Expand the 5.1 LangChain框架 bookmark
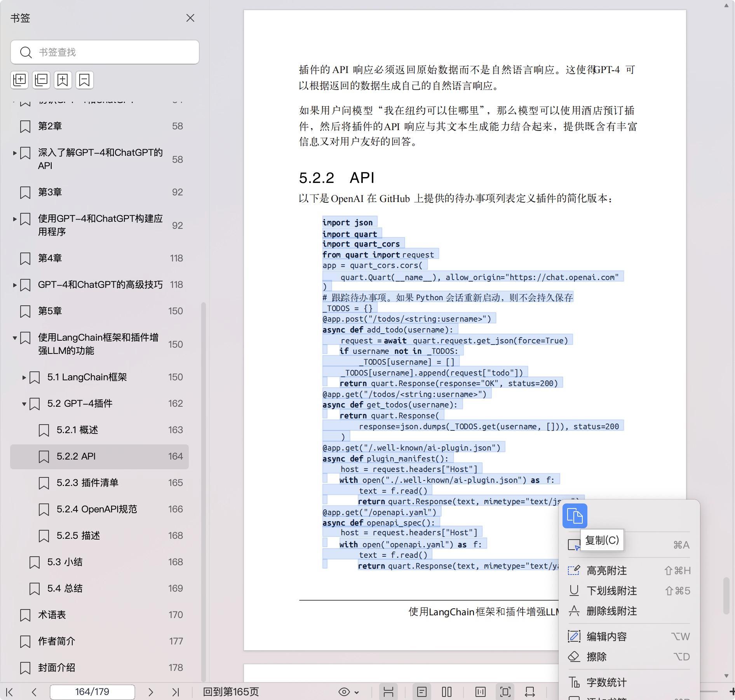 coord(24,377)
